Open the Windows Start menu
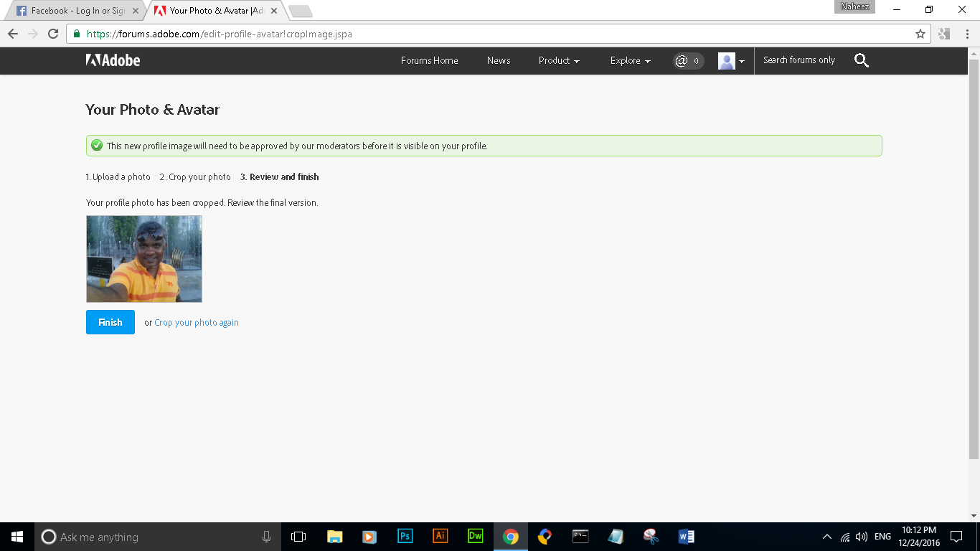Viewport: 980px width, 551px height. tap(17, 537)
